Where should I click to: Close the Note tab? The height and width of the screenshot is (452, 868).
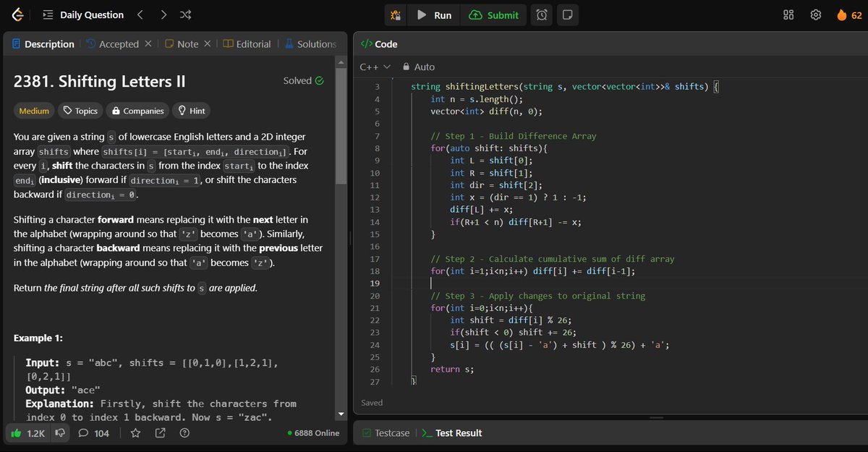pos(207,44)
